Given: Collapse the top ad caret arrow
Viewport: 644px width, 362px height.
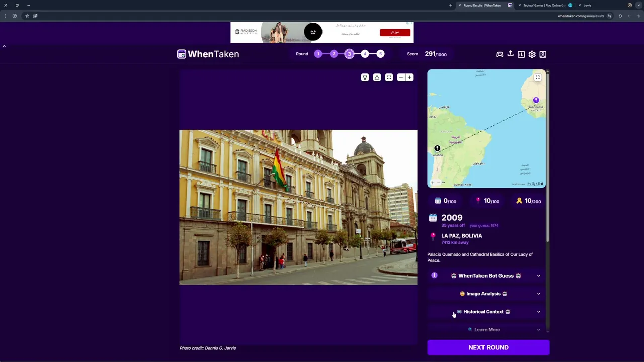Looking at the screenshot, I should pos(4,46).
